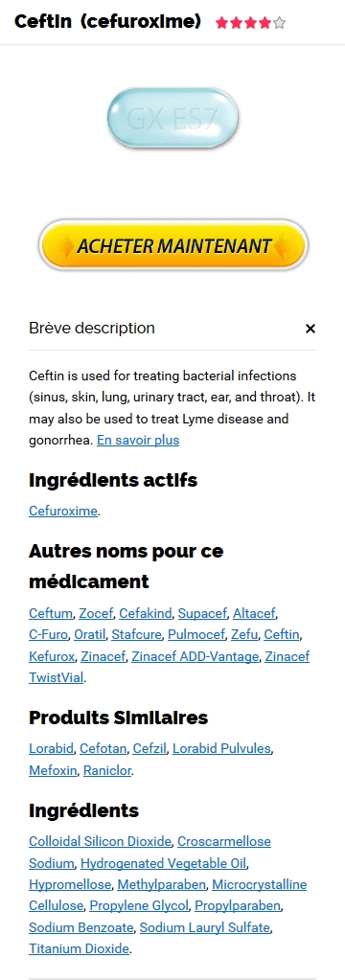This screenshot has height=980, width=345.
Task: Follow the Ceftum link
Action: [51, 613]
